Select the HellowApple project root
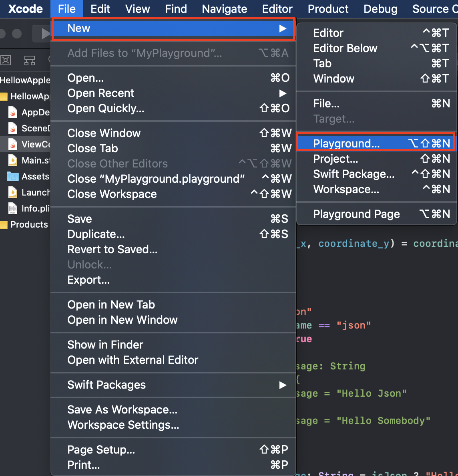Viewport: 458px width, 476px height. [x=25, y=81]
